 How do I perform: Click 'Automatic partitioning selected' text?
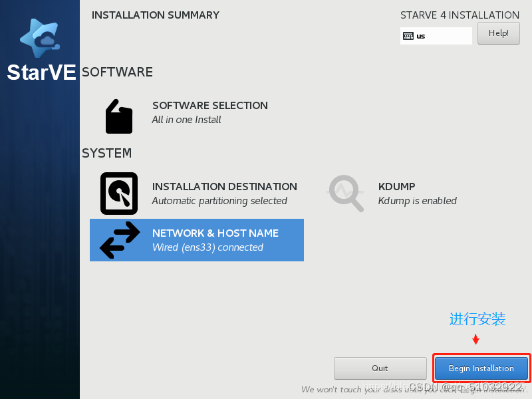pos(219,201)
